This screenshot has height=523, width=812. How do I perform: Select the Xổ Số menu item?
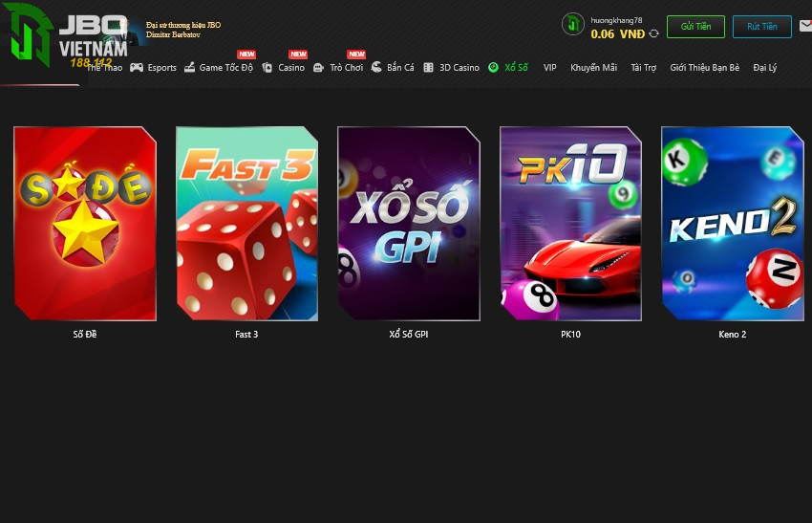(x=516, y=67)
